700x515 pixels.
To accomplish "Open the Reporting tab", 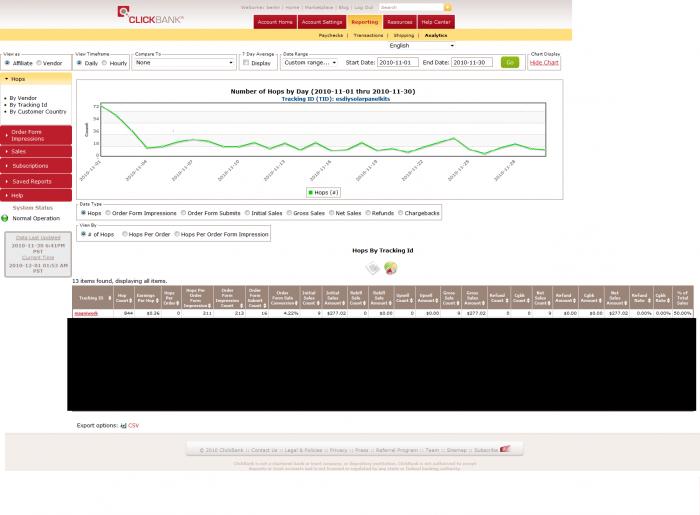I will click(x=364, y=22).
